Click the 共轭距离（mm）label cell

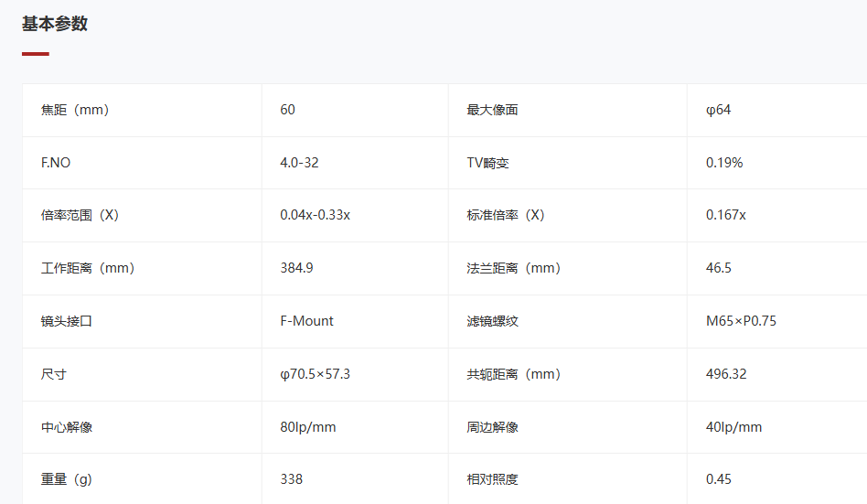pyautogui.click(x=567, y=374)
